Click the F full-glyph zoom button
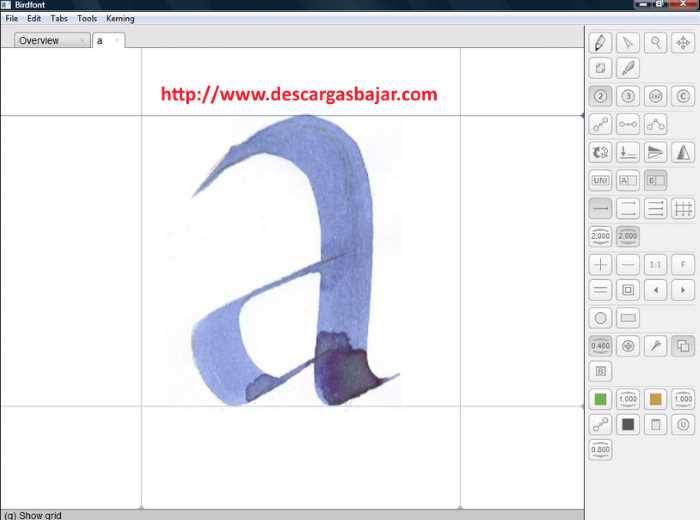This screenshot has height=520, width=700. pyautogui.click(x=683, y=265)
